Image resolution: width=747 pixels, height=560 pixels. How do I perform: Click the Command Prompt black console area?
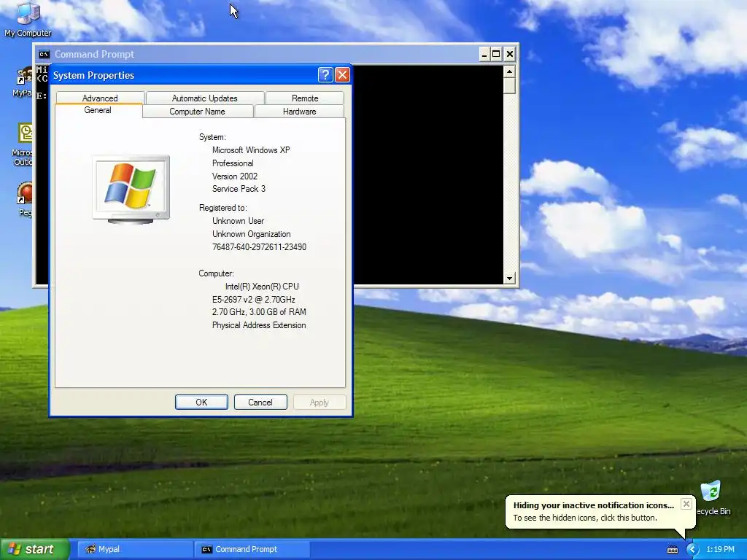[427, 175]
